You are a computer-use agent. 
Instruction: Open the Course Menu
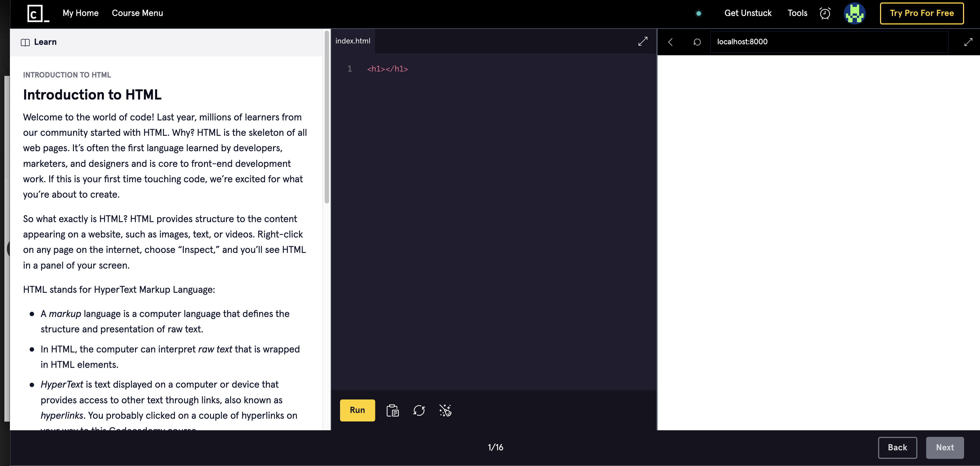(137, 13)
